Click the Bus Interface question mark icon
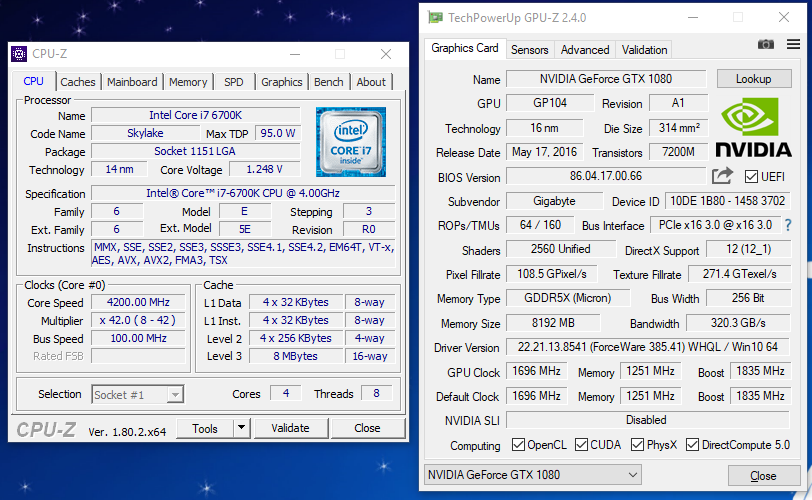 pos(788,225)
